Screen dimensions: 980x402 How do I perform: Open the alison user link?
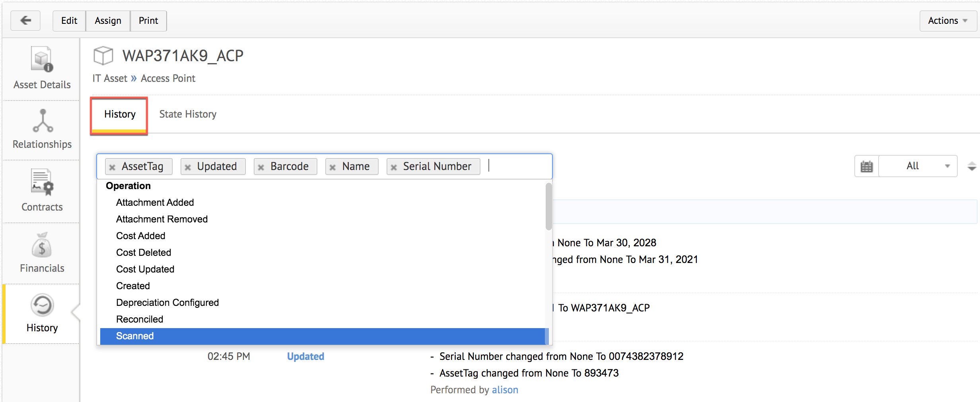[505, 390]
